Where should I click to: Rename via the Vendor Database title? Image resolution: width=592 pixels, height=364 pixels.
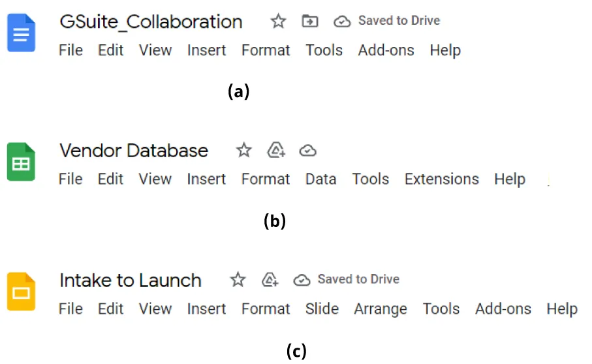pos(133,151)
